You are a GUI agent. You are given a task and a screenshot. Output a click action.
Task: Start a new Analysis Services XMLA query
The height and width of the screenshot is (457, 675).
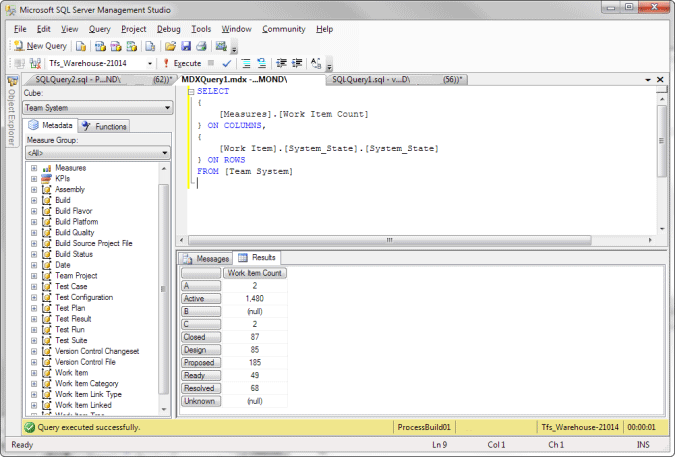(x=132, y=46)
